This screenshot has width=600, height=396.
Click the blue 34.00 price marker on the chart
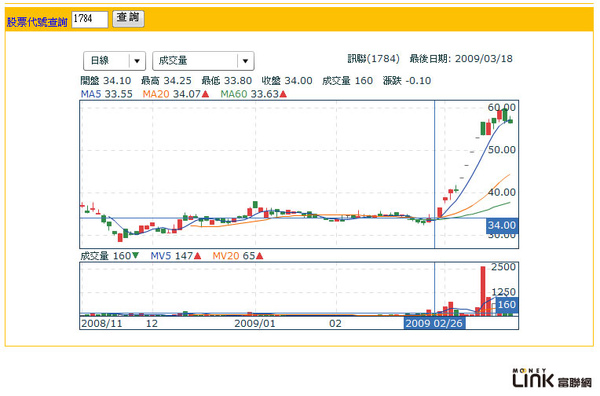point(502,225)
